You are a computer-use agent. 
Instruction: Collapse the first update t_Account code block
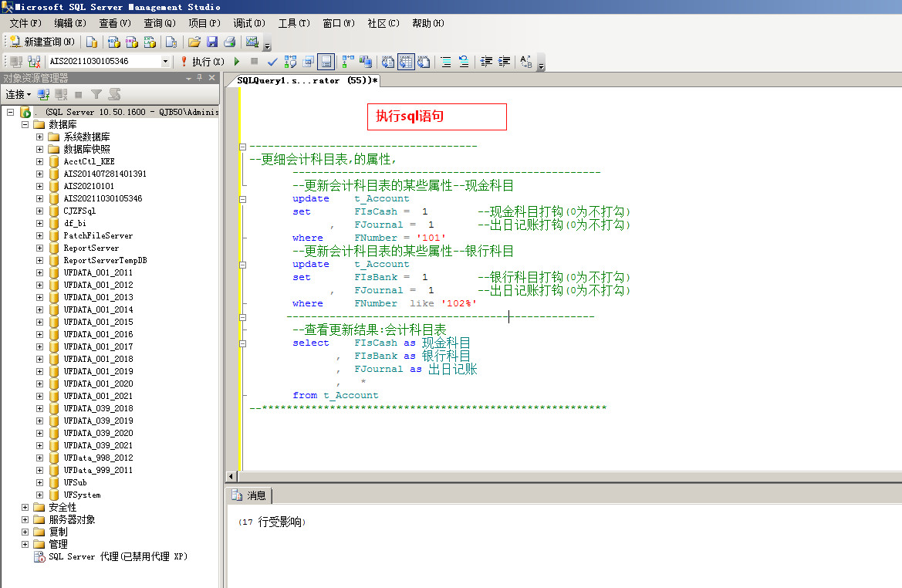click(x=243, y=199)
